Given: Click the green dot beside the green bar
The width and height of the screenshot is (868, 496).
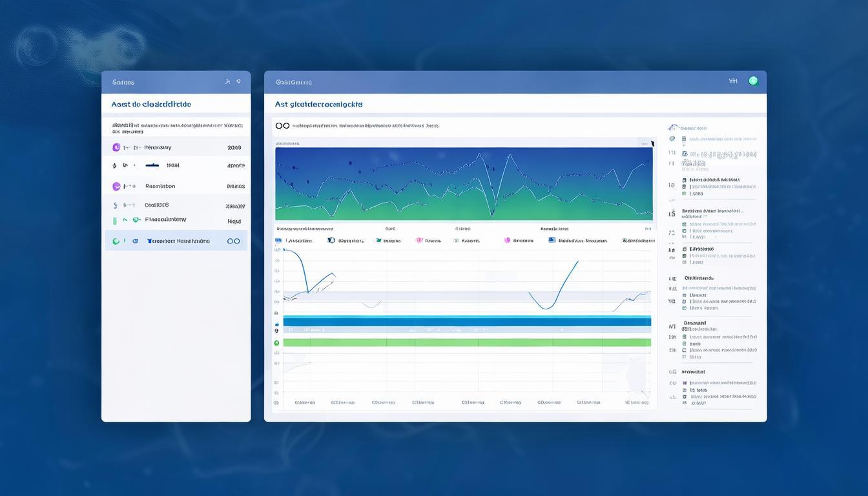Looking at the screenshot, I should [x=277, y=343].
